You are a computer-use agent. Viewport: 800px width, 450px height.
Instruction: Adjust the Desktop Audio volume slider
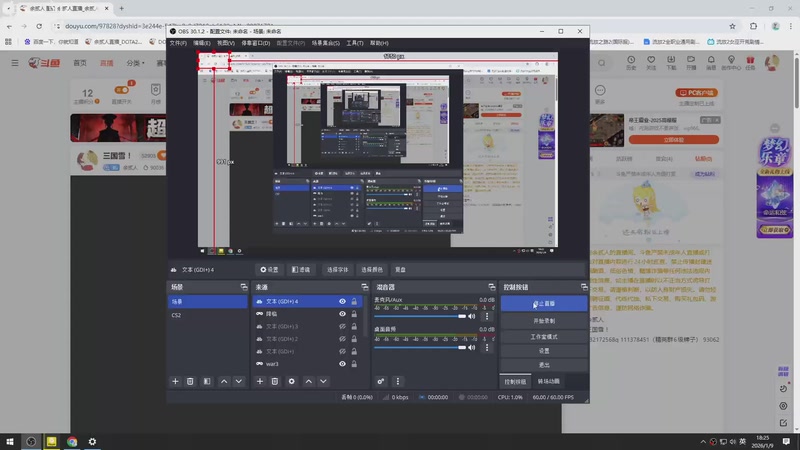coord(420,347)
